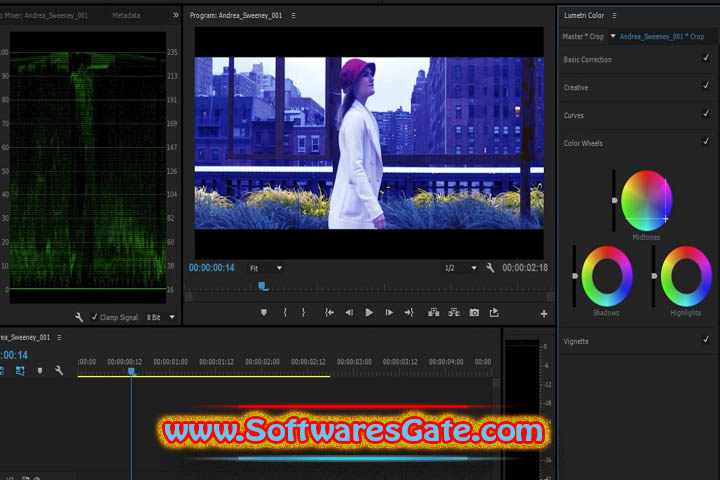The width and height of the screenshot is (720, 480).
Task: Click the Lift button icon
Action: (433, 312)
